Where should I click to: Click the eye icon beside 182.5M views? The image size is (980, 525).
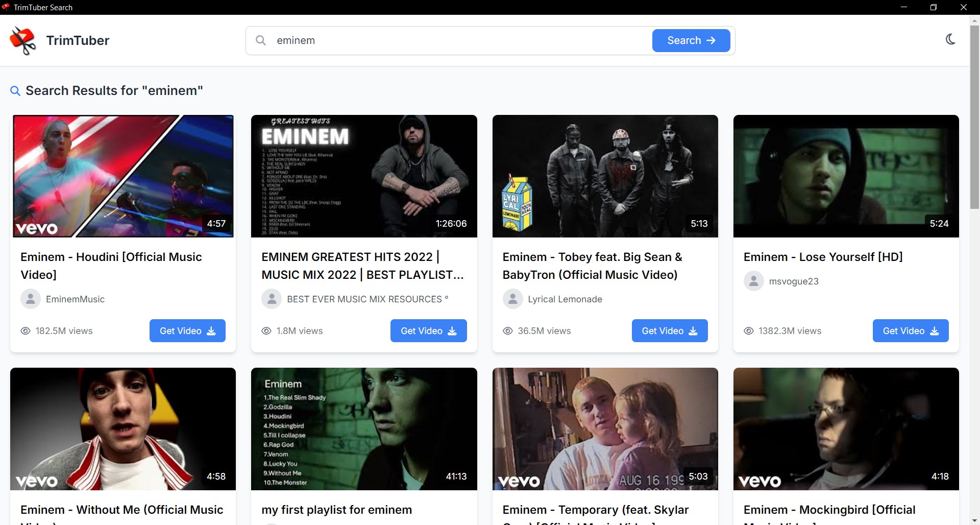(x=26, y=331)
